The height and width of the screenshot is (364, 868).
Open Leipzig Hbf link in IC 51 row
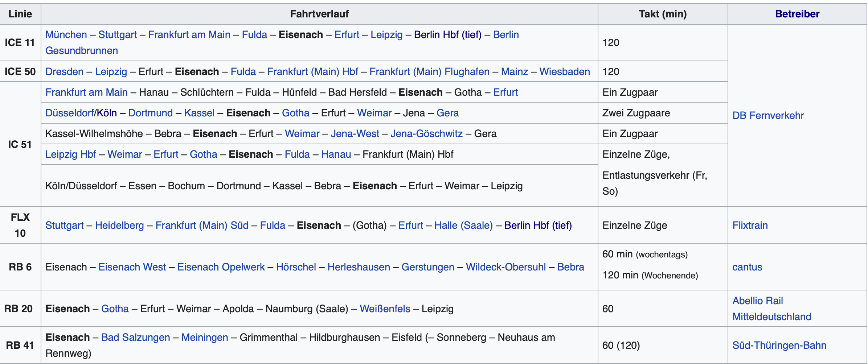pyautogui.click(x=70, y=154)
